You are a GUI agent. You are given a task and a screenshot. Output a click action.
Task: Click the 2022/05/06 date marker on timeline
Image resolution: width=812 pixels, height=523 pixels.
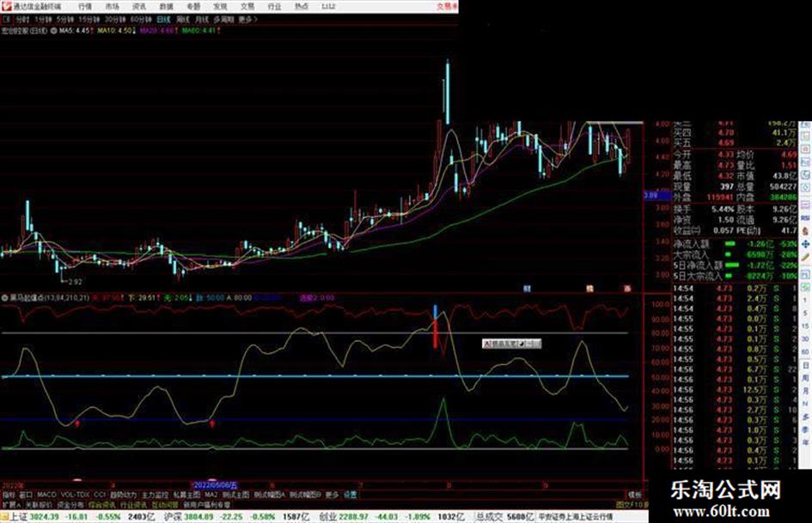coord(216,485)
